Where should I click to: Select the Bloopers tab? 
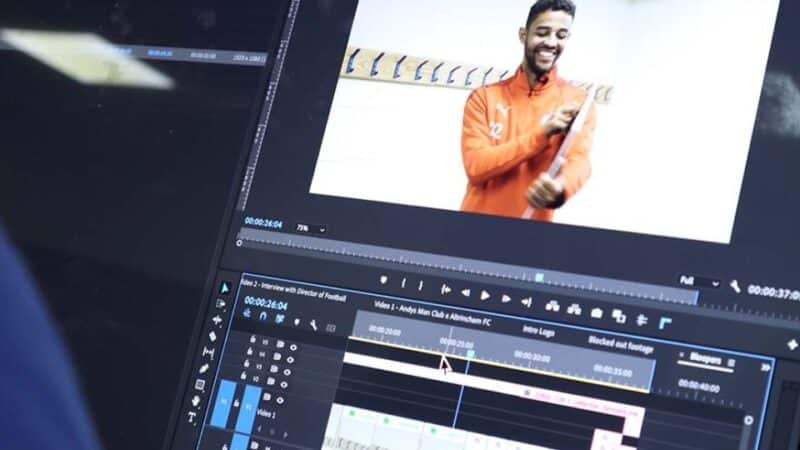click(706, 358)
